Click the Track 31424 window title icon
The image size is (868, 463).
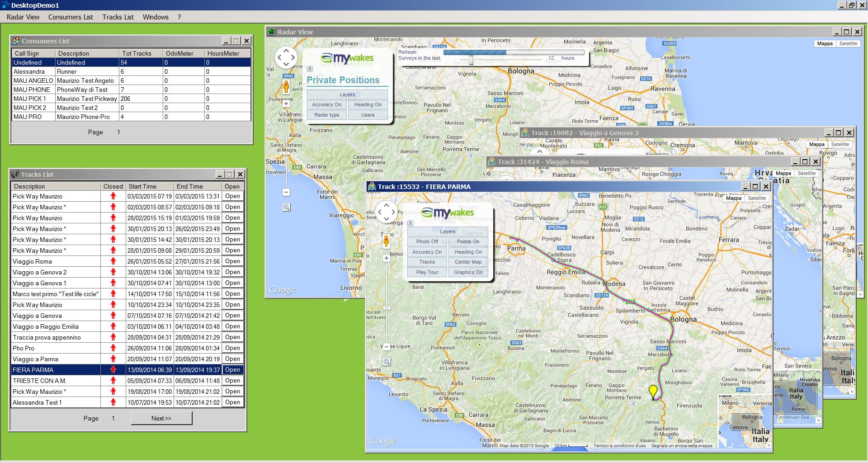point(491,161)
